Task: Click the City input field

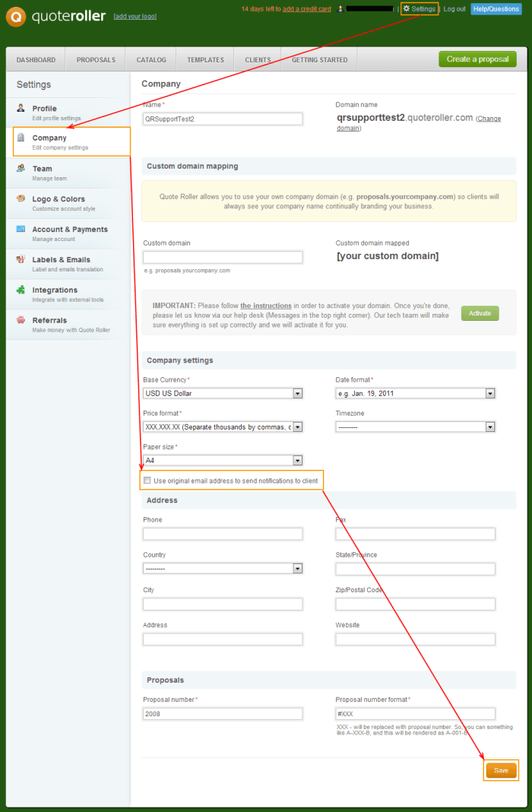Action: coord(223,604)
